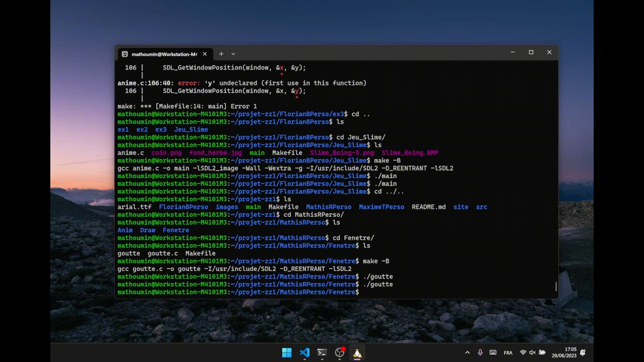Open clock and date calendar flyout
Screen dimensions: 644x362
point(564,353)
